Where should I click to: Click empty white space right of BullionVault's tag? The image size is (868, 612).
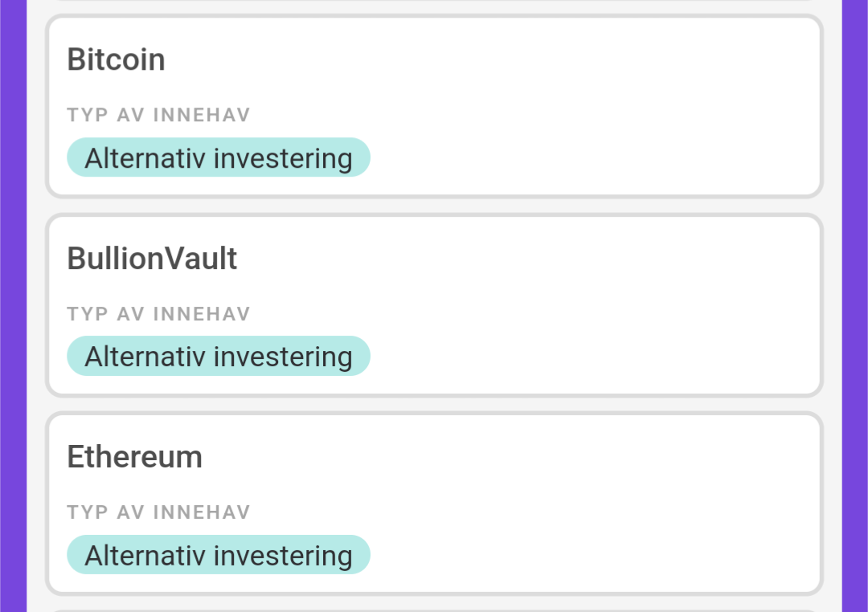pyautogui.click(x=595, y=357)
